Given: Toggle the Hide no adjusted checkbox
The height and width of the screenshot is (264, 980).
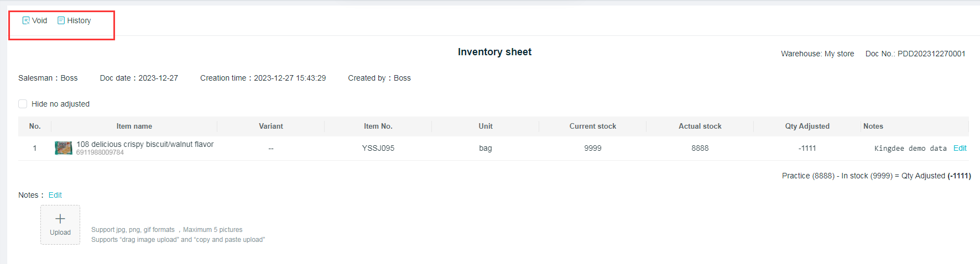Looking at the screenshot, I should tap(23, 104).
